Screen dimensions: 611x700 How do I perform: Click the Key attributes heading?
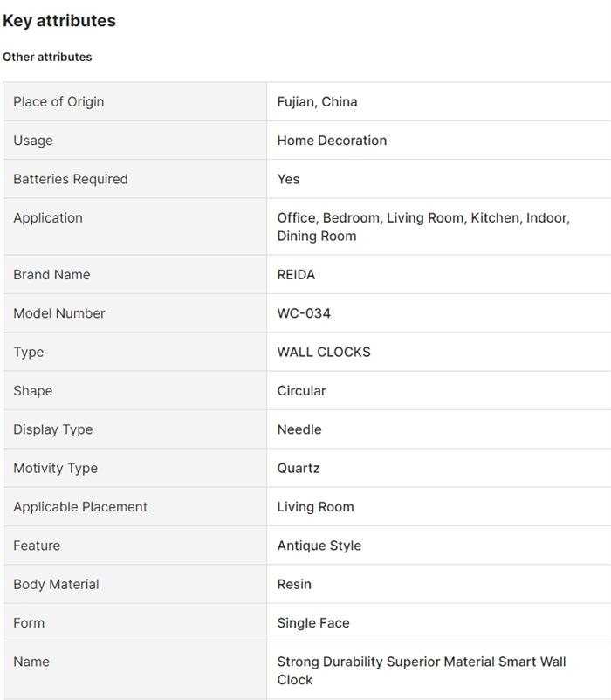(x=59, y=21)
